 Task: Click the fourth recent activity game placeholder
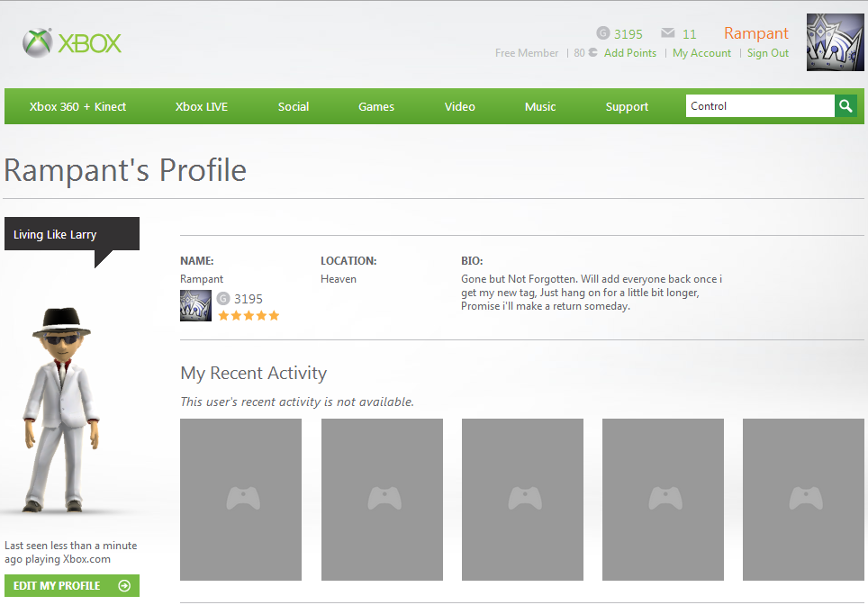coord(664,500)
